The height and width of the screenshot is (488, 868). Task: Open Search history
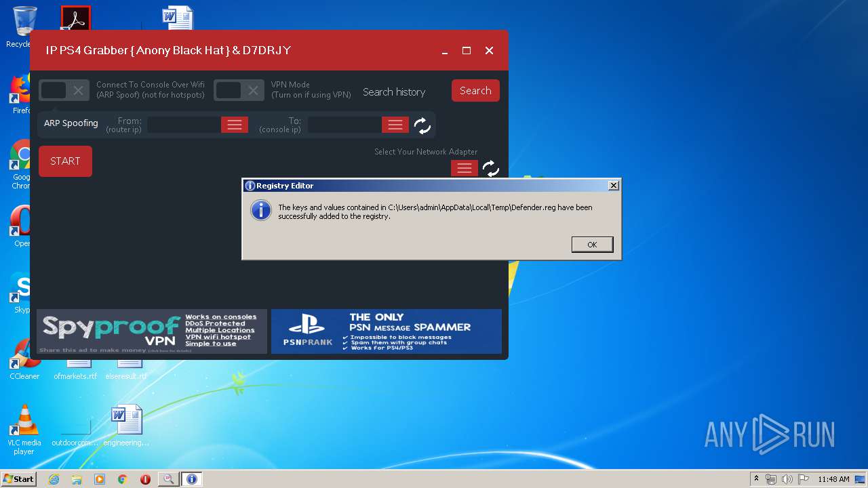[x=394, y=91]
